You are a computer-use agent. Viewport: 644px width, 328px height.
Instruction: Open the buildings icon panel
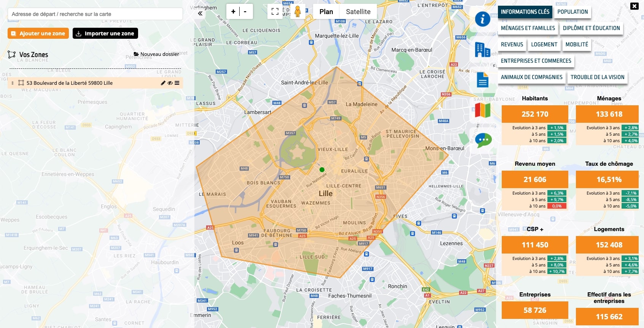[482, 49]
